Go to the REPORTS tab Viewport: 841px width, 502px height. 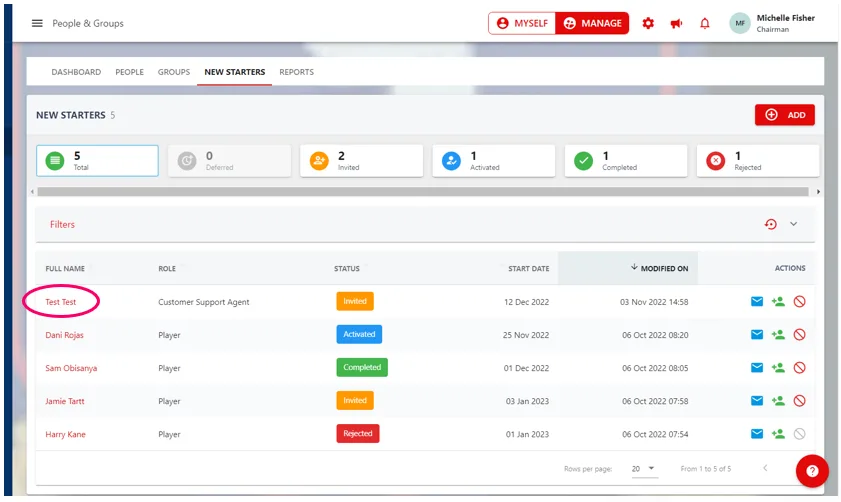pyautogui.click(x=297, y=72)
